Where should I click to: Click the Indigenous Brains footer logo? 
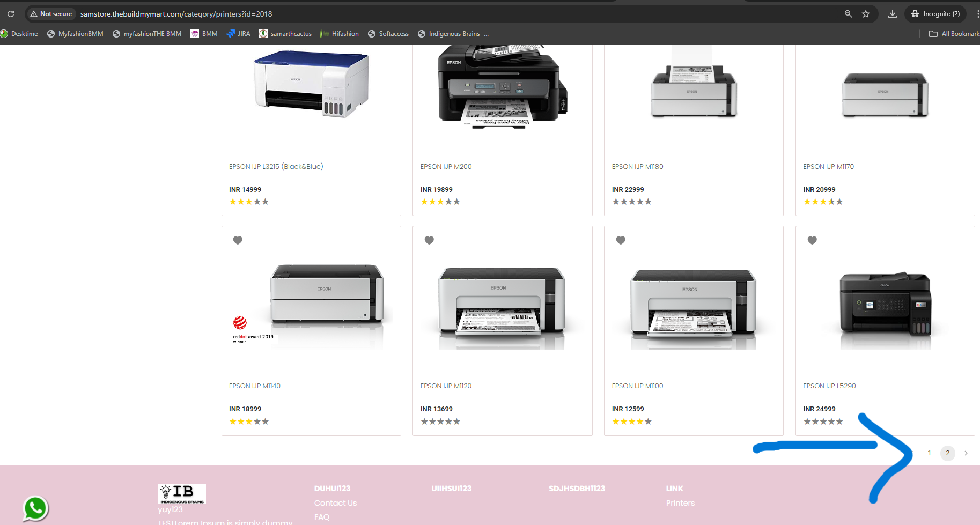[x=182, y=494]
